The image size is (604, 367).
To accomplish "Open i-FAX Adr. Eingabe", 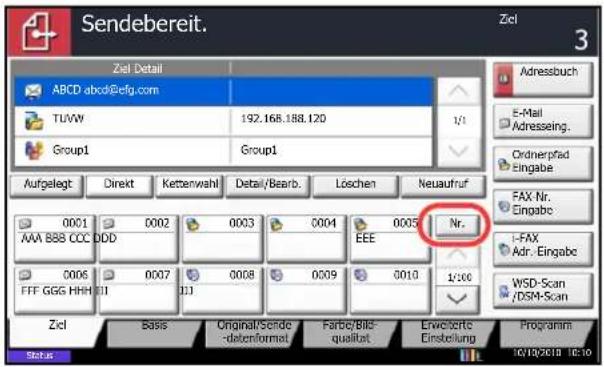I will [543, 248].
